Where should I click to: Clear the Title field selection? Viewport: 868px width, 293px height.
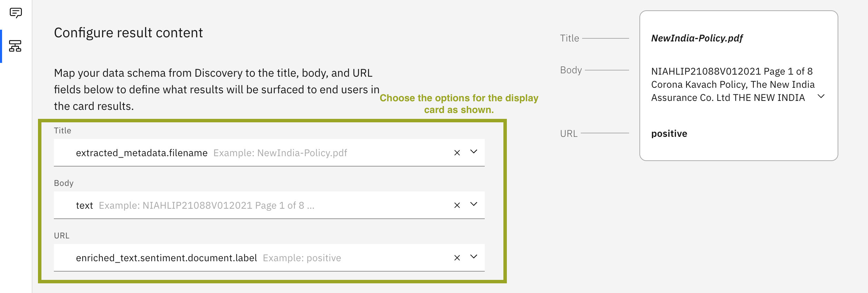pos(457,153)
